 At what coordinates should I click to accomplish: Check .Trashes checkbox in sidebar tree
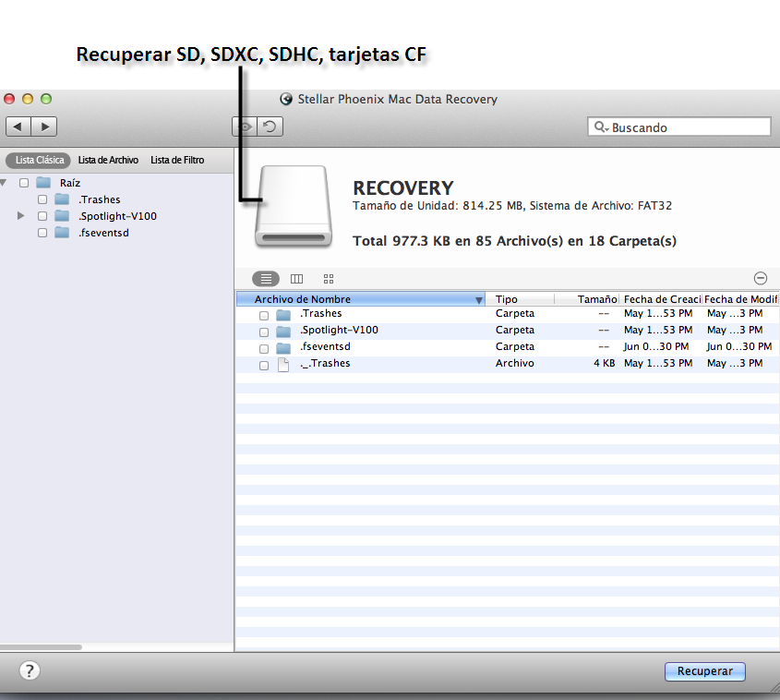(x=42, y=199)
